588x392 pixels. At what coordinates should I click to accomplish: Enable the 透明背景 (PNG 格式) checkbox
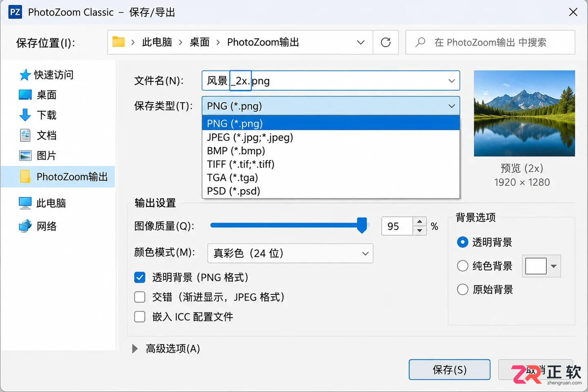140,278
